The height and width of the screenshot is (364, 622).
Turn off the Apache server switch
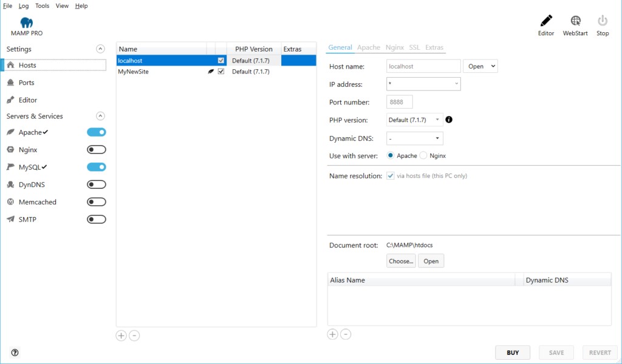(97, 132)
